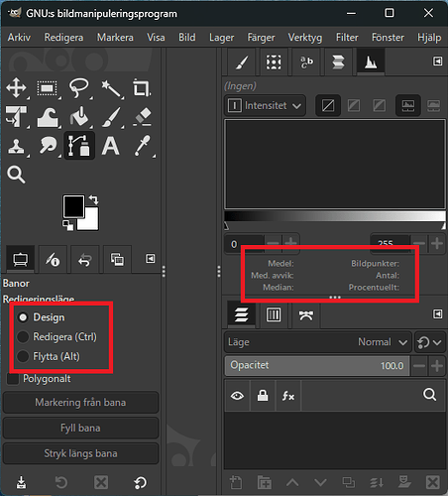Click the Fyll bana button
This screenshot has height=496, width=448.
pos(80,428)
